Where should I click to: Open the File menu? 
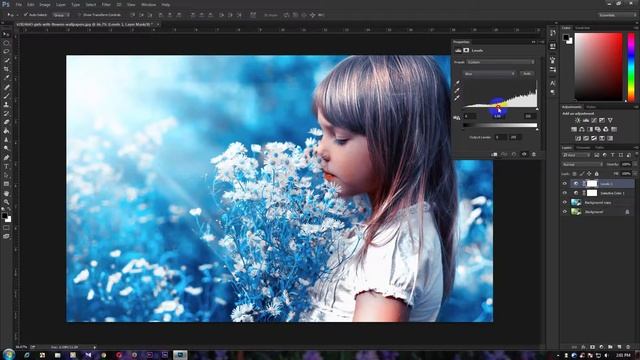pyautogui.click(x=18, y=4)
